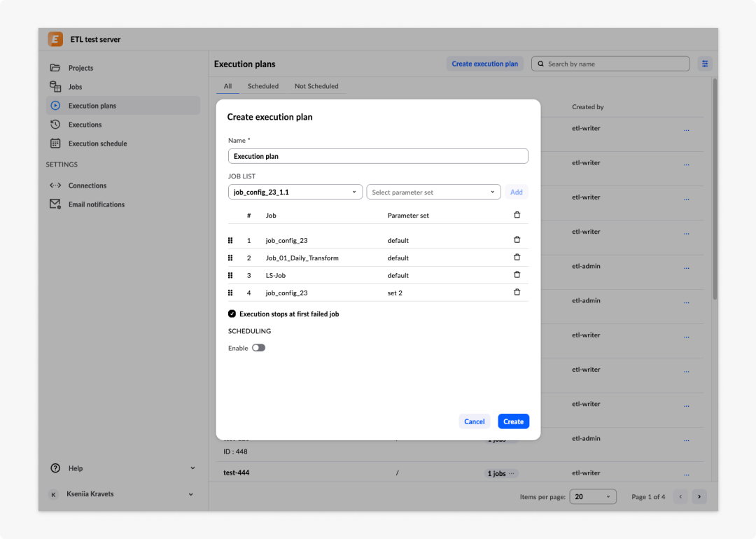The height and width of the screenshot is (539, 756).
Task: Expand Kseniia Kravets user menu chevron
Action: 191,494
